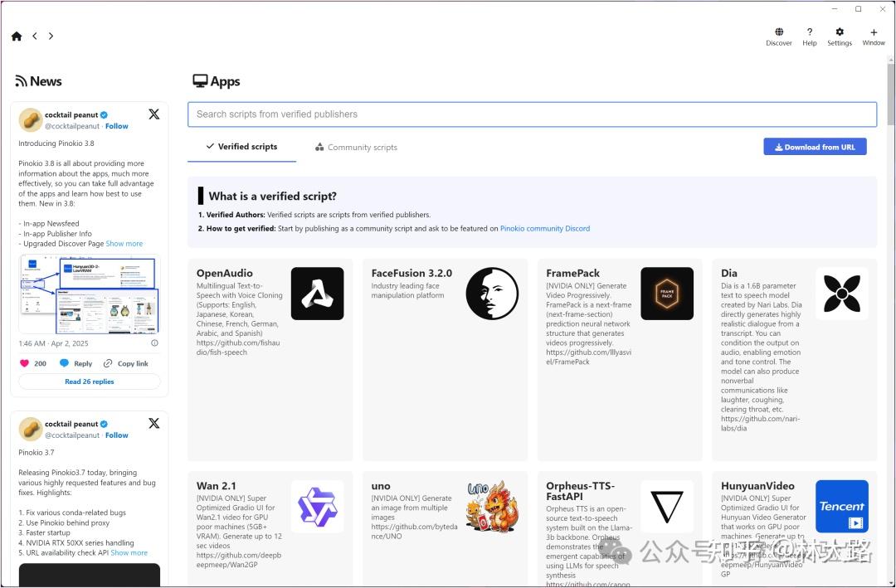Screen dimensions: 896x588
Task: Click the HunyuanVideo Tencent logo
Action: tap(842, 506)
